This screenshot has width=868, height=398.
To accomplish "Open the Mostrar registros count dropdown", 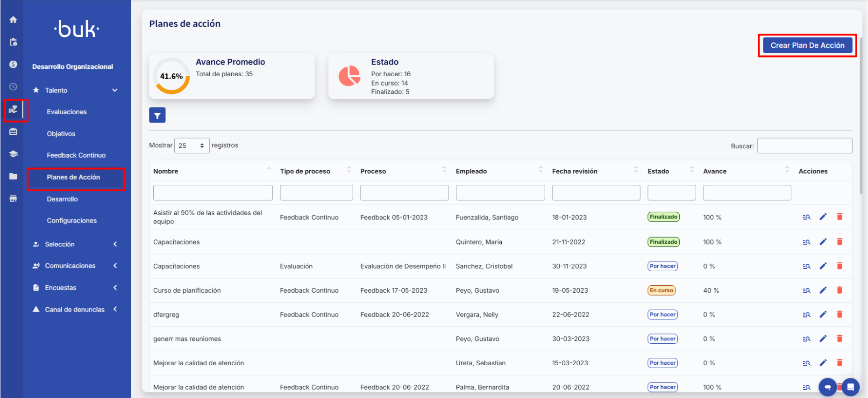I will (x=192, y=146).
